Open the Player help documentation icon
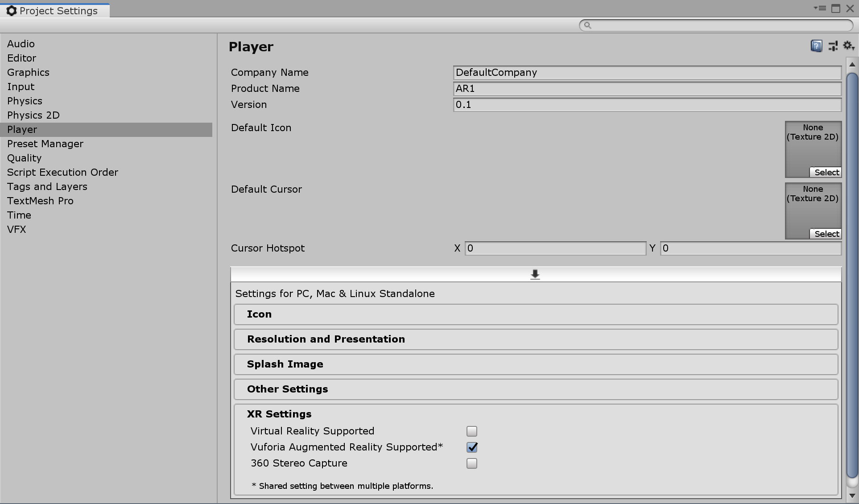 coord(816,46)
